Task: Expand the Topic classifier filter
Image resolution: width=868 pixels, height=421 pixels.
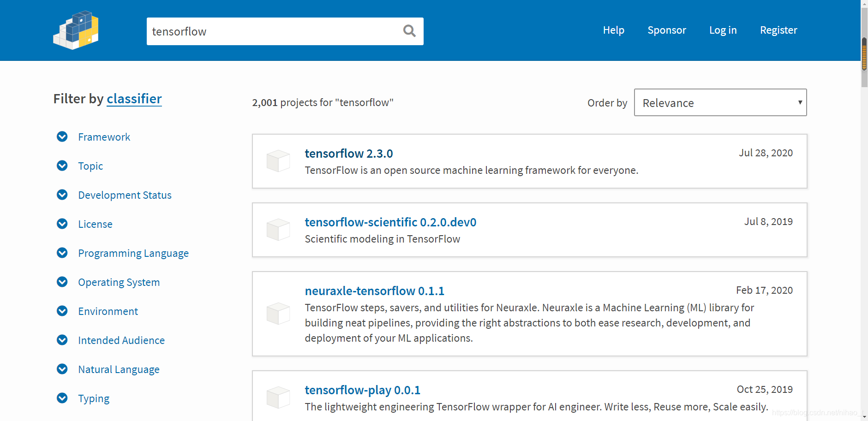Action: coord(90,166)
